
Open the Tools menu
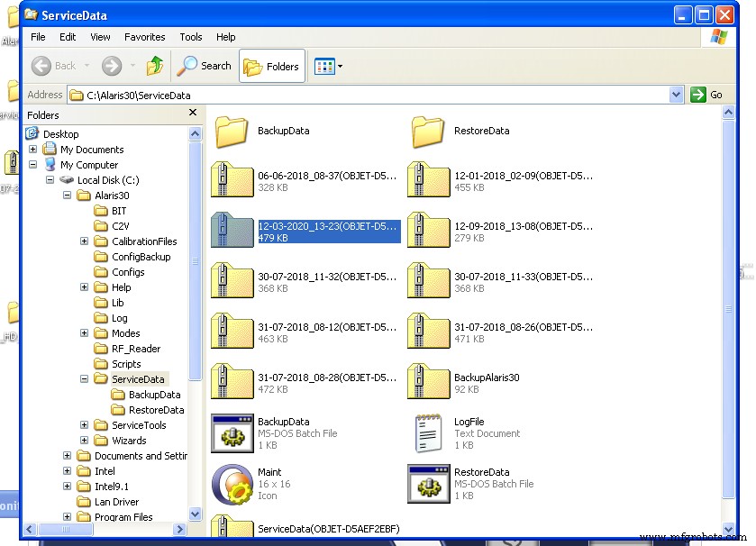191,37
